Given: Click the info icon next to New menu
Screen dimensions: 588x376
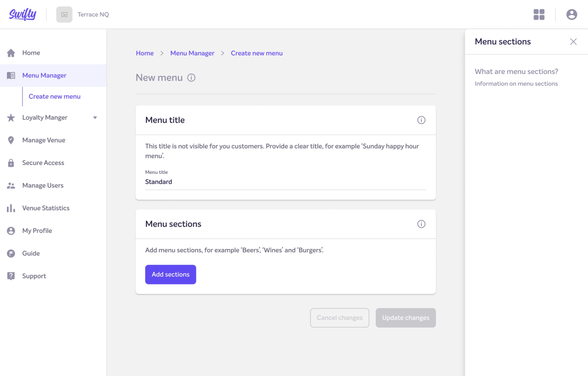Looking at the screenshot, I should tap(191, 78).
